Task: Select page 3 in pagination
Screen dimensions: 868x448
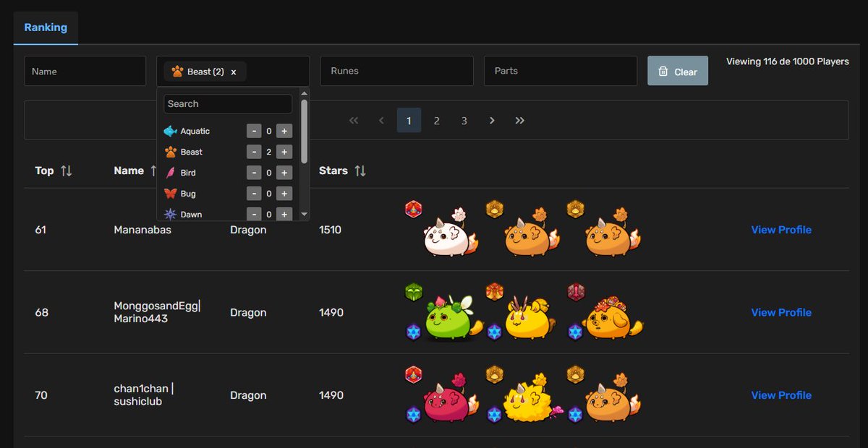Action: 464,121
